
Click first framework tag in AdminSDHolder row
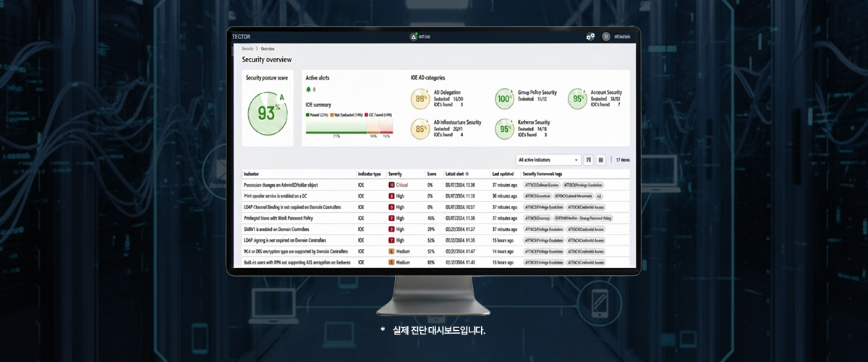(x=541, y=185)
